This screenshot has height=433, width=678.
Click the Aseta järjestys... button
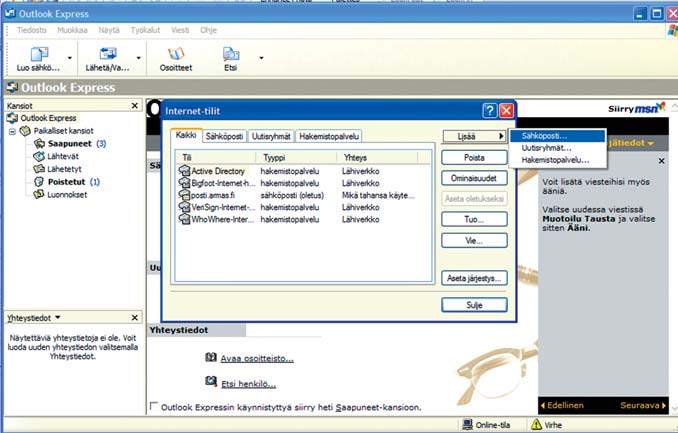pos(474,278)
